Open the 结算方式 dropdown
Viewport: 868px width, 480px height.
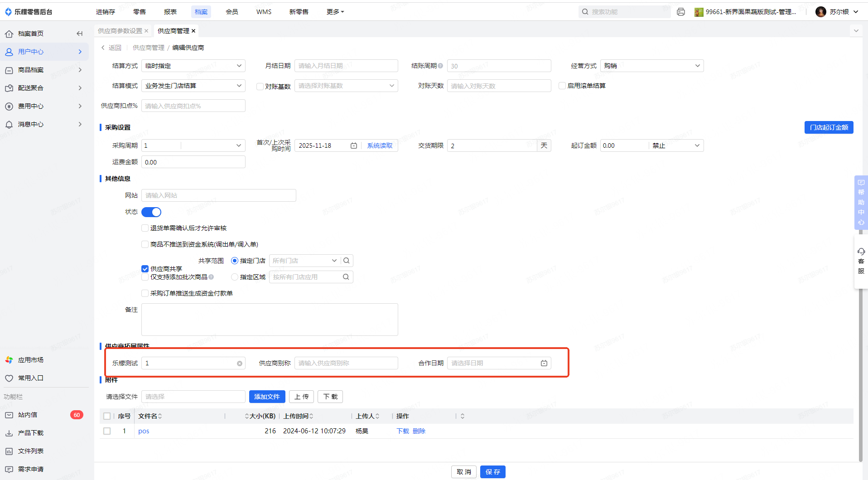tap(193, 66)
